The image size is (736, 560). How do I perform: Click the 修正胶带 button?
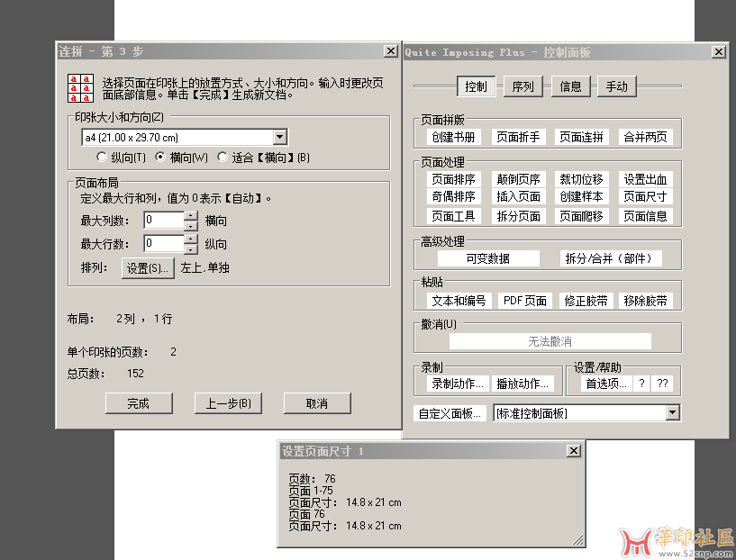[x=586, y=301]
